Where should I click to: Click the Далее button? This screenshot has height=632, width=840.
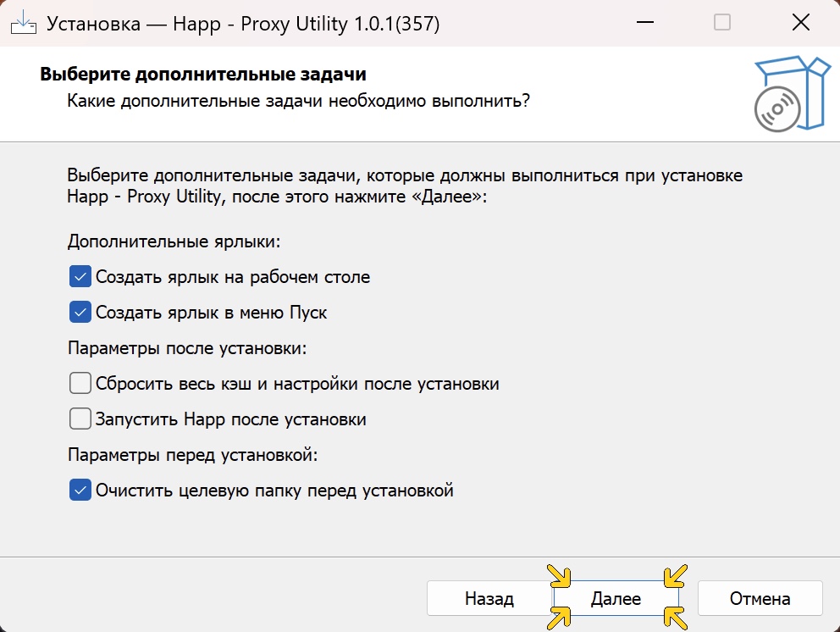coord(616,598)
